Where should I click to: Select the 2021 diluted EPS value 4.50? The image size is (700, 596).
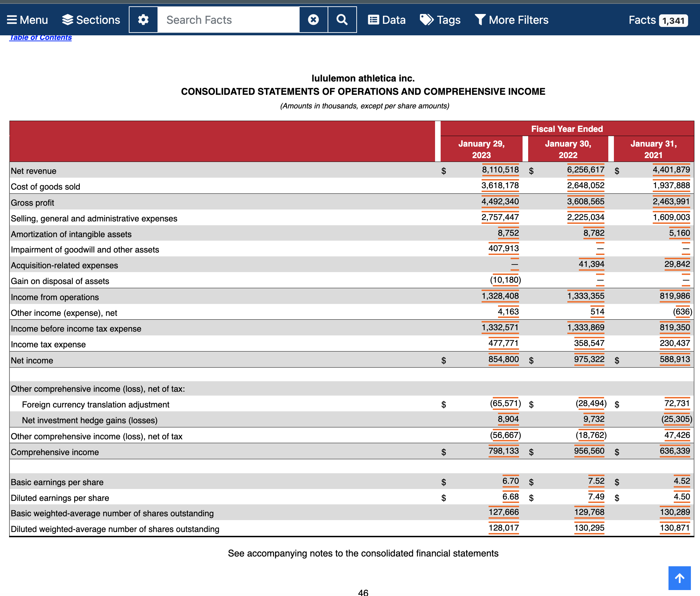pos(681,497)
